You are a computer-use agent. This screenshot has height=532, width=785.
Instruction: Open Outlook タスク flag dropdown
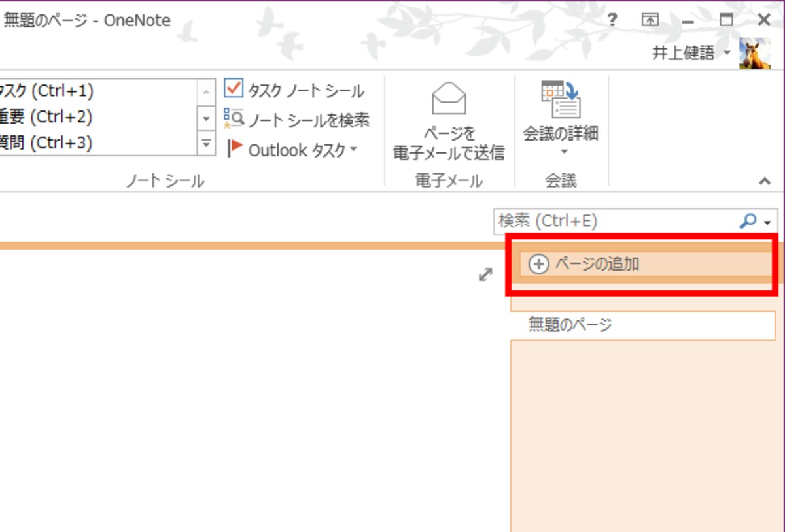(292, 150)
